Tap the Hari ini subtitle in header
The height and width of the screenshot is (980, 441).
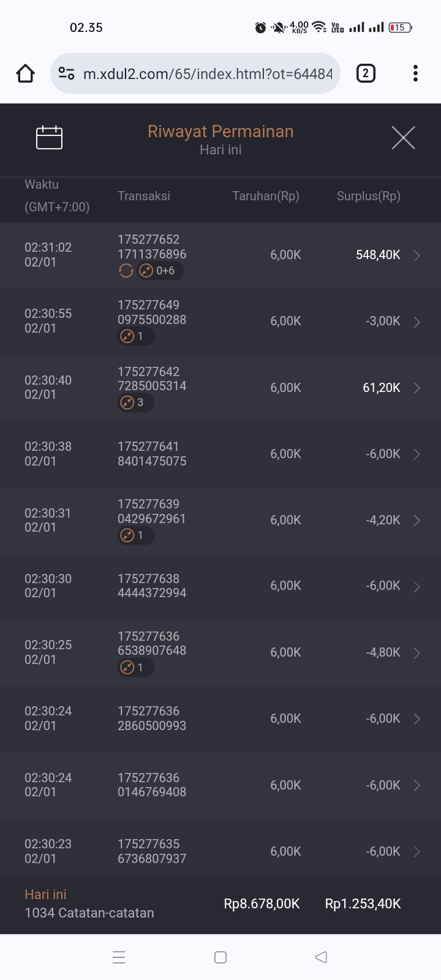pos(221,150)
